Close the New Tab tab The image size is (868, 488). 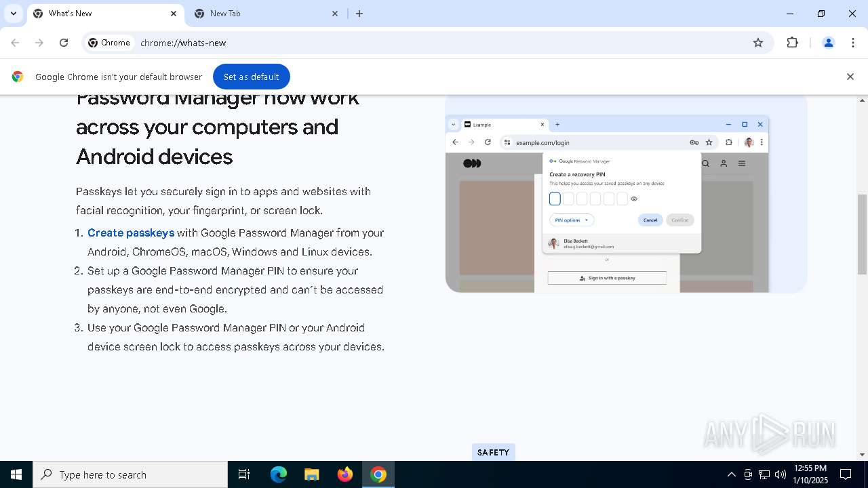[335, 14]
